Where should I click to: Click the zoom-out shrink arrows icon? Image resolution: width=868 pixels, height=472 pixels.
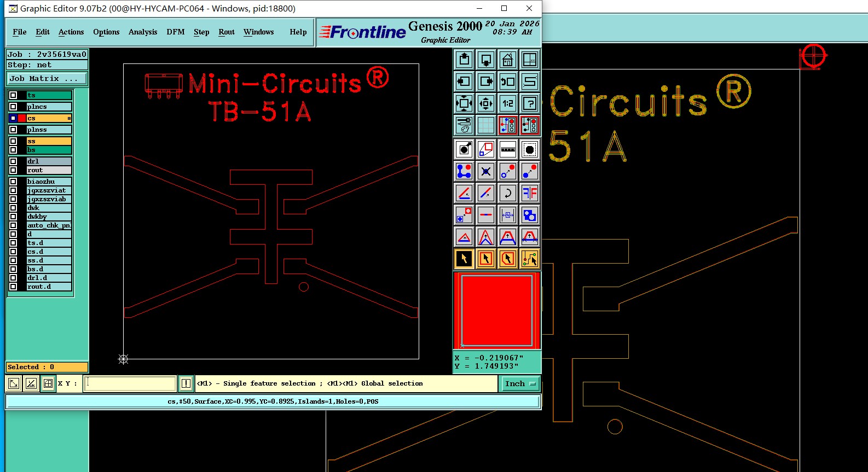[x=486, y=103]
